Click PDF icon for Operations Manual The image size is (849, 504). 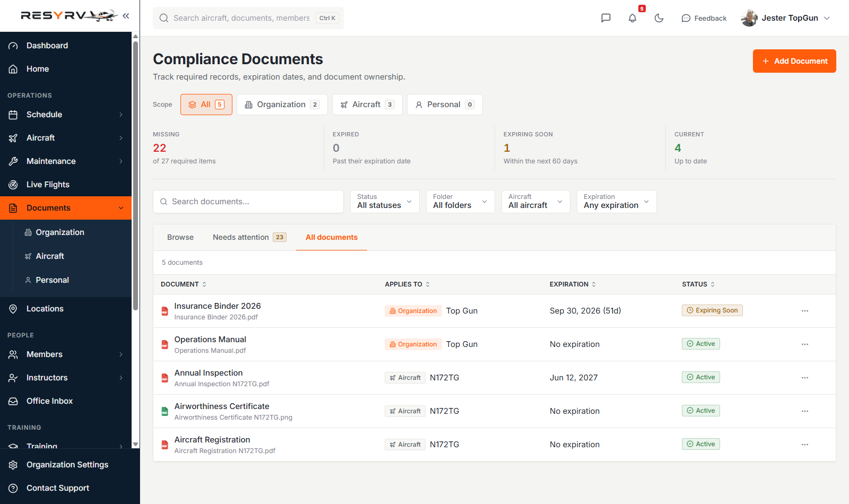point(164,344)
